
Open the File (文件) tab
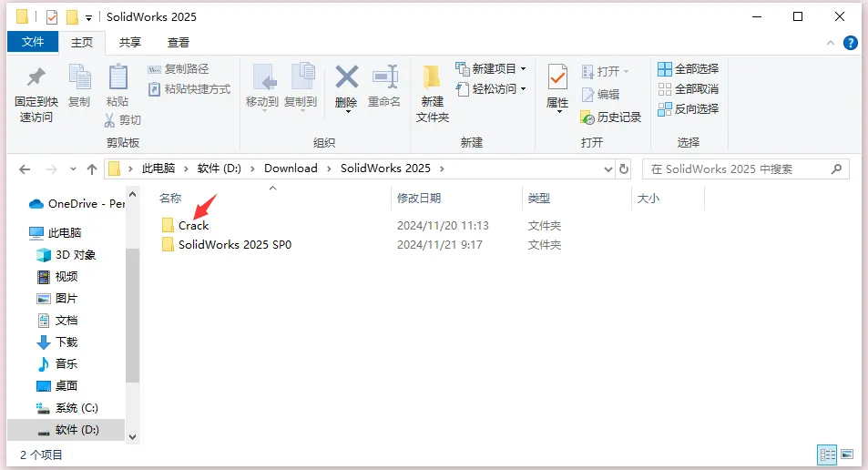coord(33,42)
